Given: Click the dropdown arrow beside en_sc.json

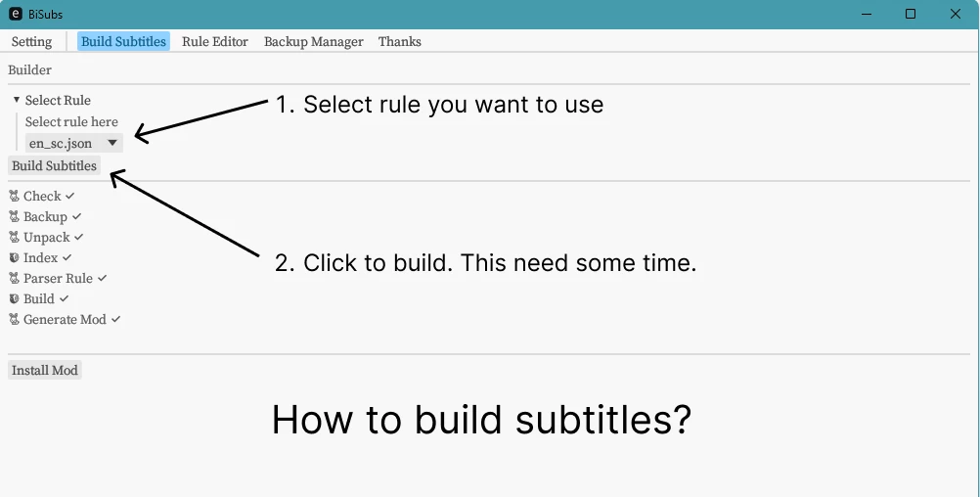Looking at the screenshot, I should [112, 143].
